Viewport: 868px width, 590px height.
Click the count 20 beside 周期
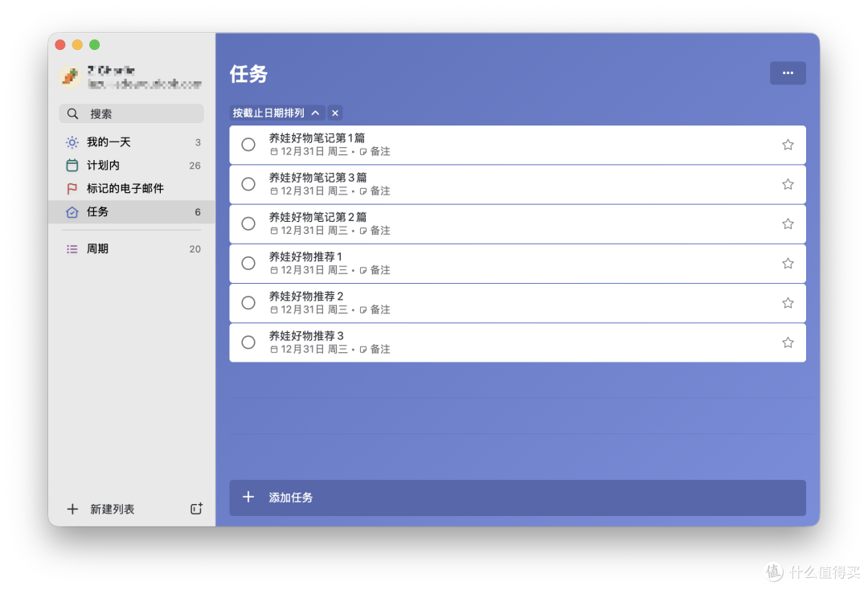coord(194,249)
